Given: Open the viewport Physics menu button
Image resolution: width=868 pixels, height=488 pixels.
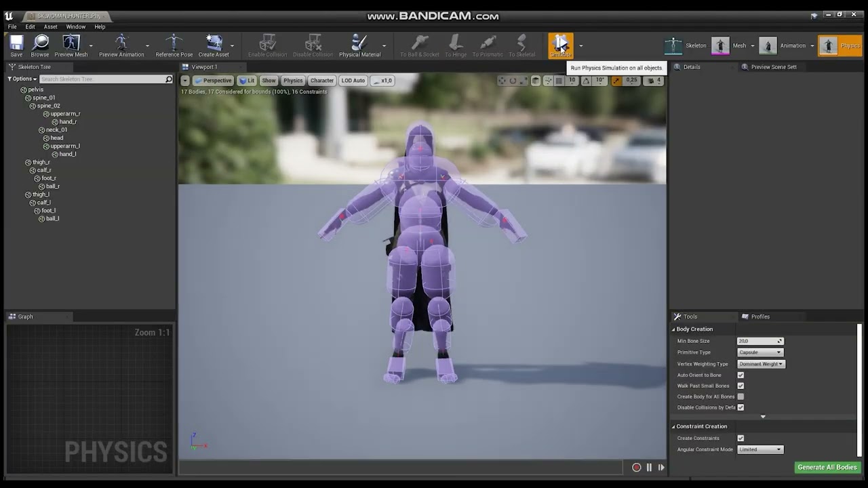Looking at the screenshot, I should tap(293, 81).
